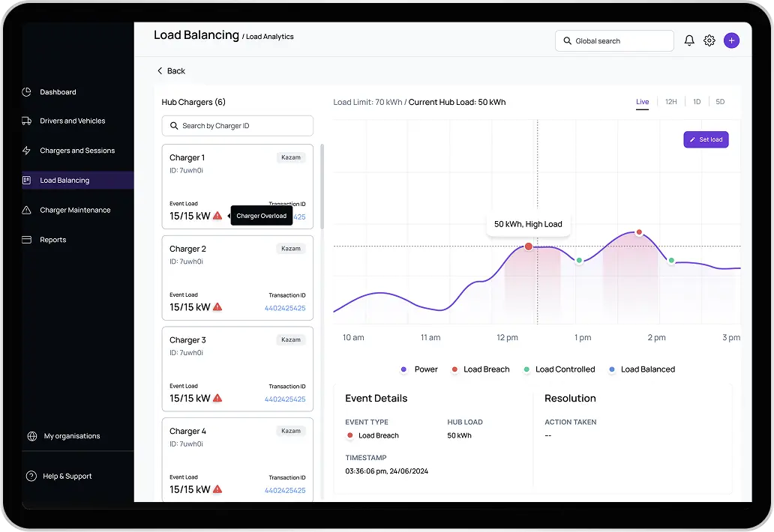The width and height of the screenshot is (774, 532).
Task: Click the Global search field
Action: pyautogui.click(x=615, y=41)
